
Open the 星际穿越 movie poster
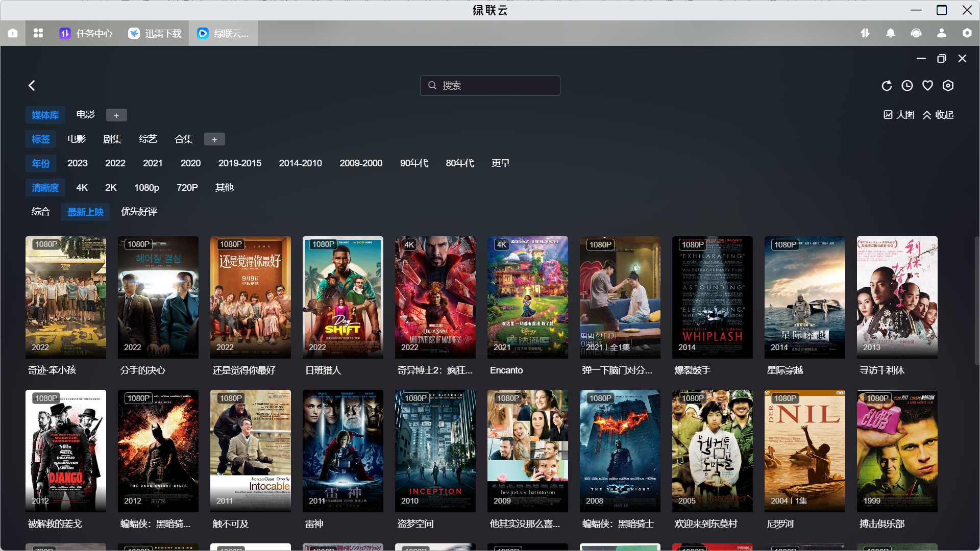pyautogui.click(x=804, y=297)
